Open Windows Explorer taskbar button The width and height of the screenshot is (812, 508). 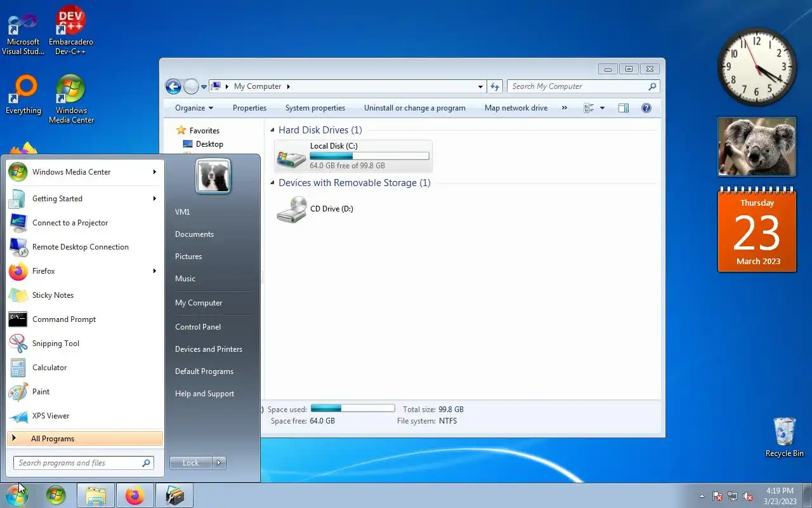96,495
